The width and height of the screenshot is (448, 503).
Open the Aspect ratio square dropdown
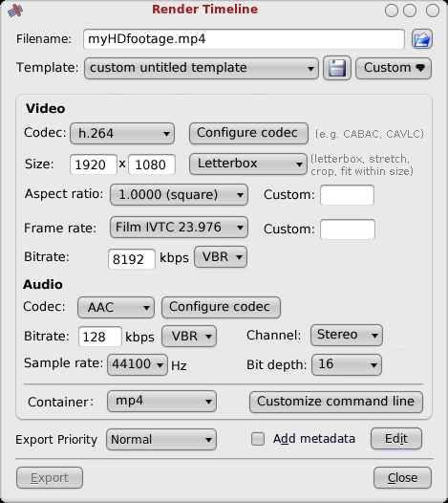tap(179, 194)
